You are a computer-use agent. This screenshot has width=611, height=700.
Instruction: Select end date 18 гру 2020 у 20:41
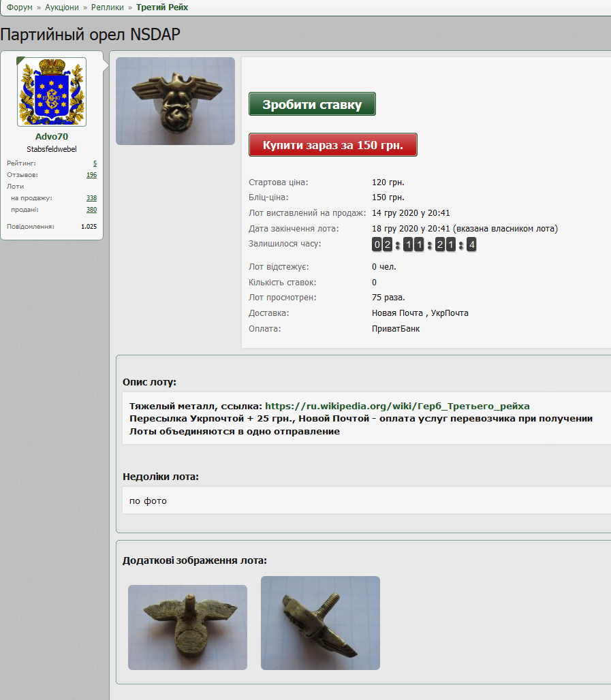click(x=411, y=229)
